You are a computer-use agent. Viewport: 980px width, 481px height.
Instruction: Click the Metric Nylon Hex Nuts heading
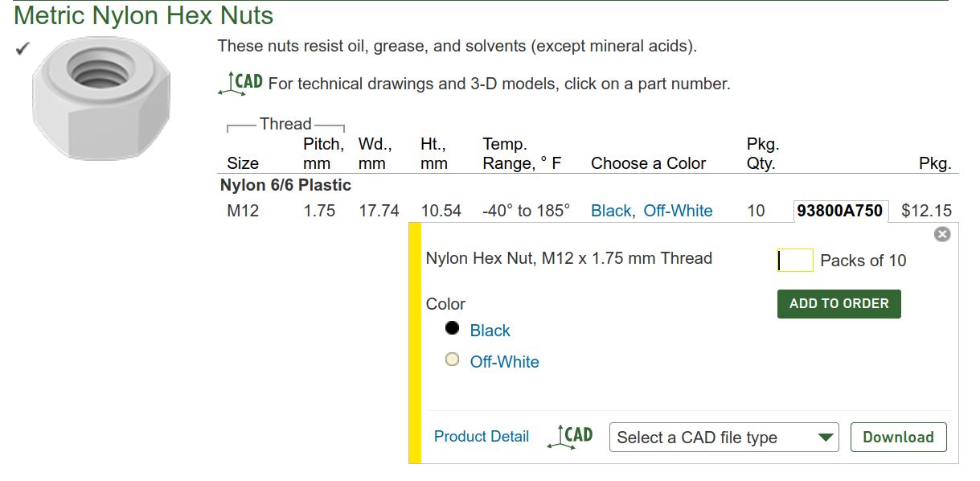point(144,15)
